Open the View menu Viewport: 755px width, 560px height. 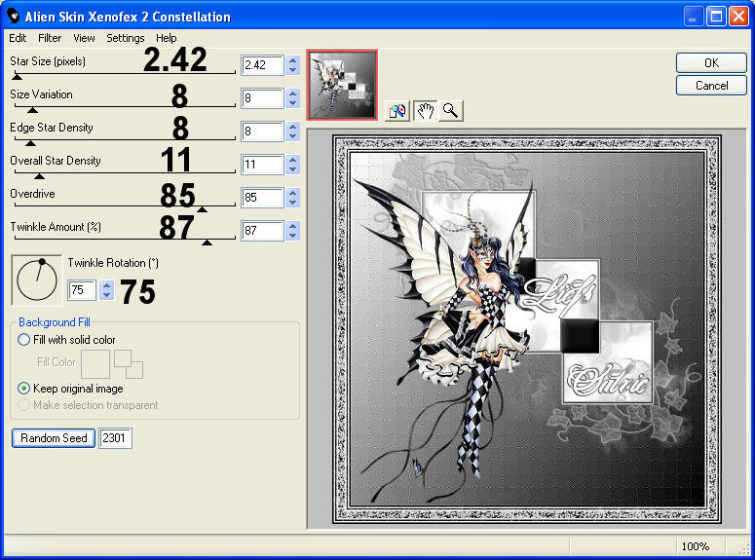pyautogui.click(x=84, y=38)
